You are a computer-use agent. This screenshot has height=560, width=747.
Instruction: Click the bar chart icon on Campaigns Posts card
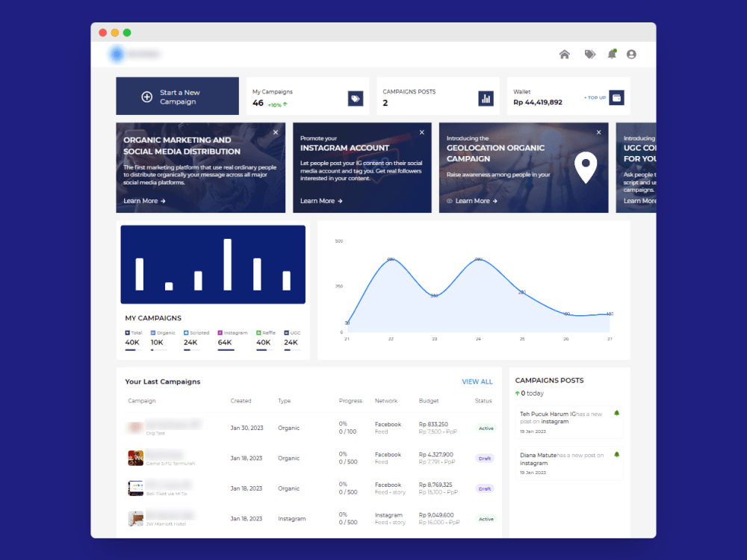[486, 97]
